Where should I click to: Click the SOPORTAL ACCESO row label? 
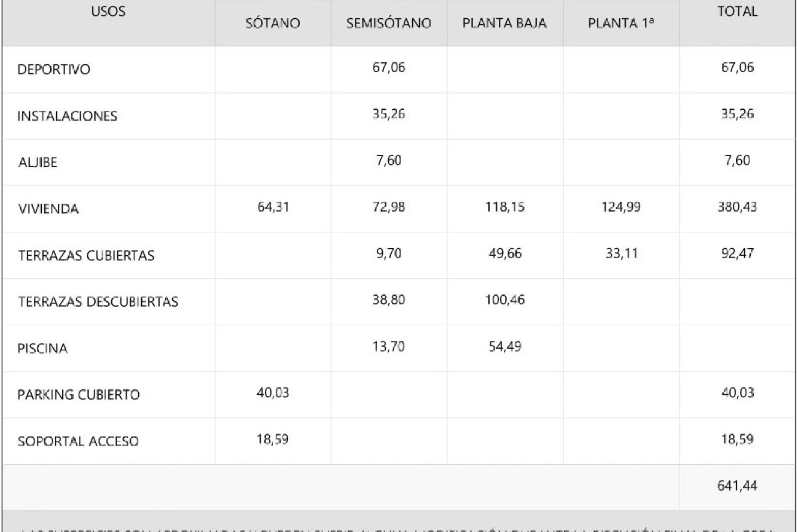pos(78,441)
